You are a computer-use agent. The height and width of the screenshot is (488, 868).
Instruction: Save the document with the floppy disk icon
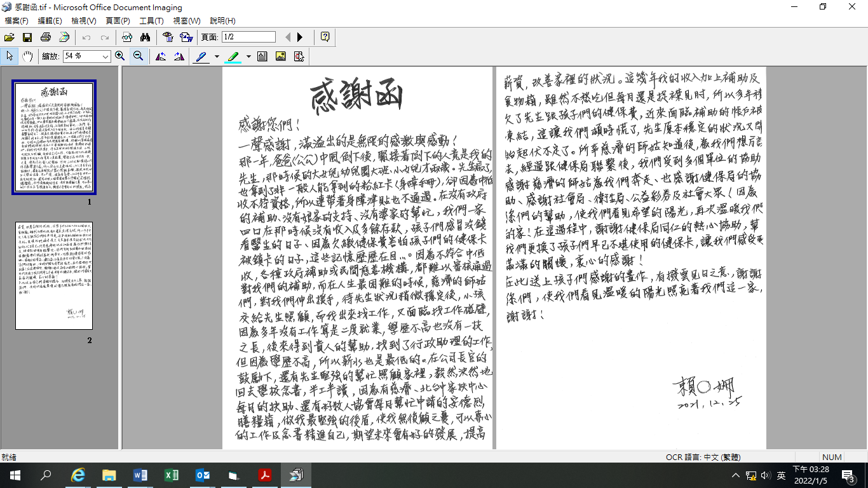pyautogui.click(x=27, y=37)
